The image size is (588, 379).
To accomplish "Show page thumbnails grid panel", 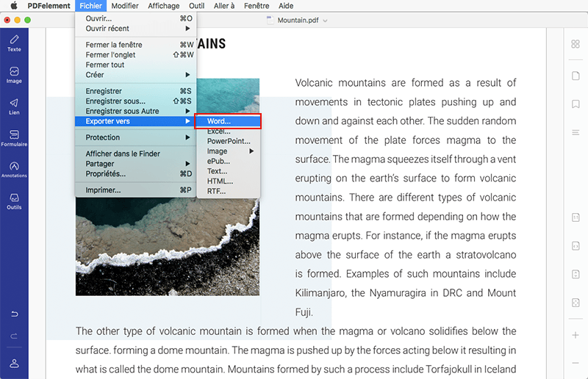I will coord(576,44).
